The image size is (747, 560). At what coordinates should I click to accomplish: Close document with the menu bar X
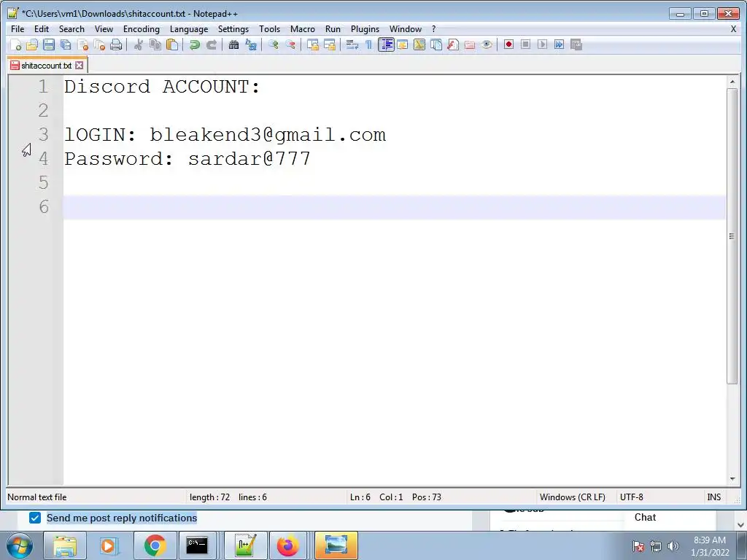pos(733,29)
